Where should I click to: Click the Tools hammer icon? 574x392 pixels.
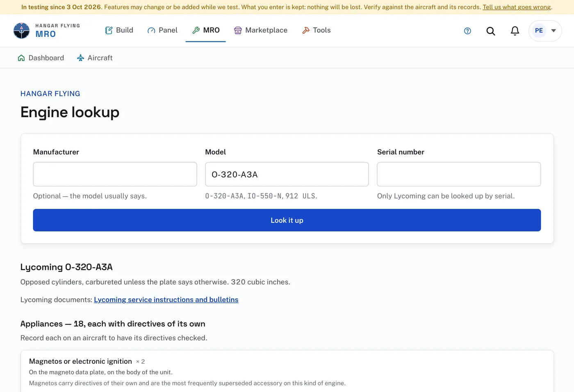point(306,30)
